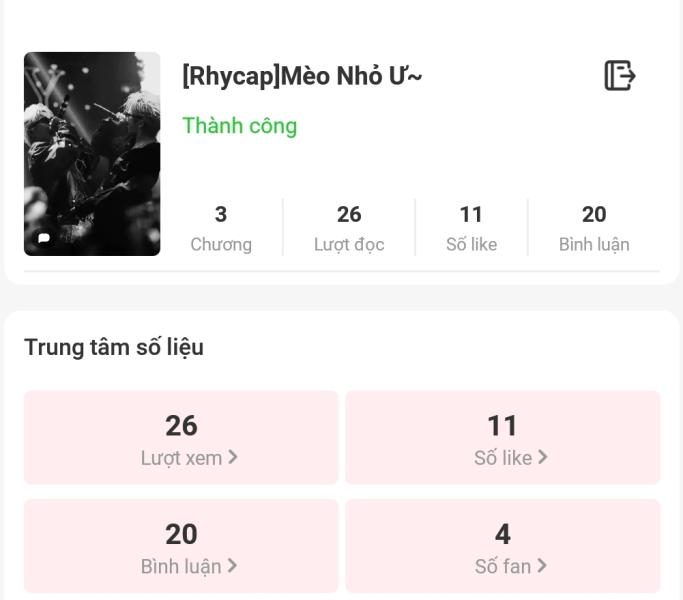This screenshot has width=683, height=600.
Task: Tap the chat bubble icon on cover
Action: point(44,238)
